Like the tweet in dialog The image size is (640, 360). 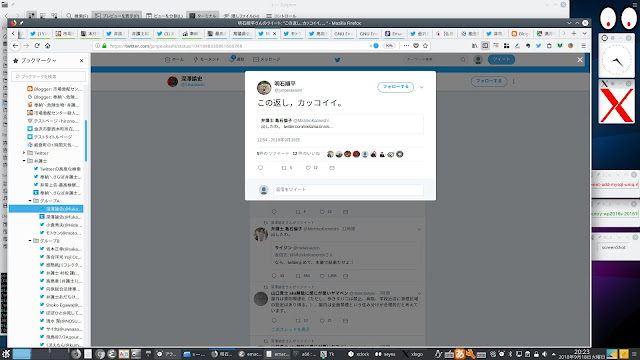[308, 168]
